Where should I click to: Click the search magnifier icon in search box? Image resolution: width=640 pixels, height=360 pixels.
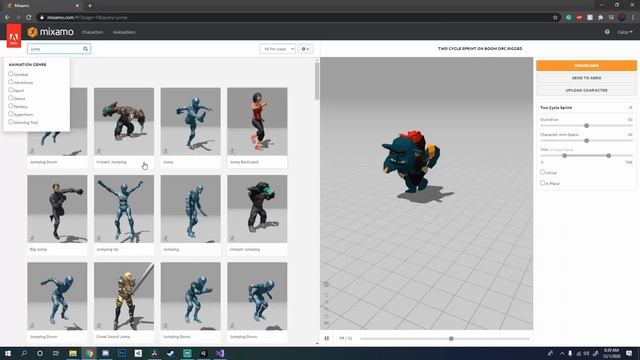(x=85, y=49)
